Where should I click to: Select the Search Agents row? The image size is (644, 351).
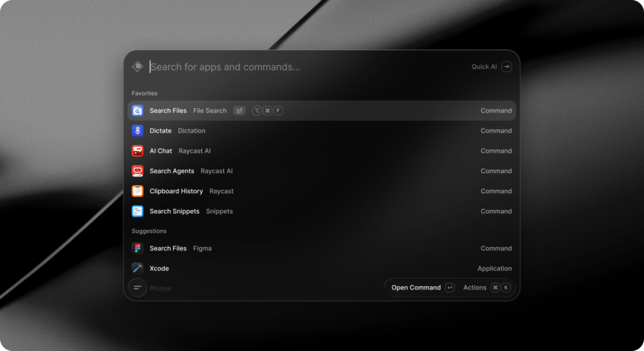pyautogui.click(x=321, y=171)
